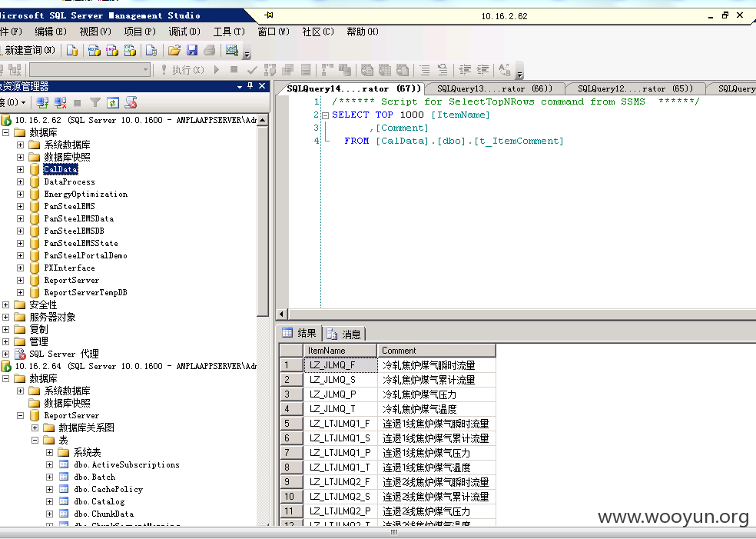Click the Database Engine Query icon after 新建查询

click(72, 50)
